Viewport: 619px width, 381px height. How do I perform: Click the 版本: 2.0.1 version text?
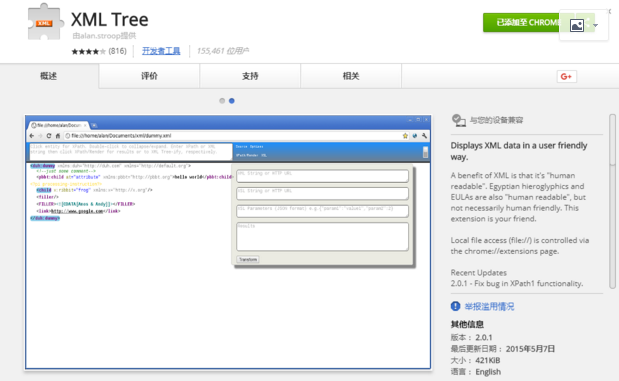(471, 338)
